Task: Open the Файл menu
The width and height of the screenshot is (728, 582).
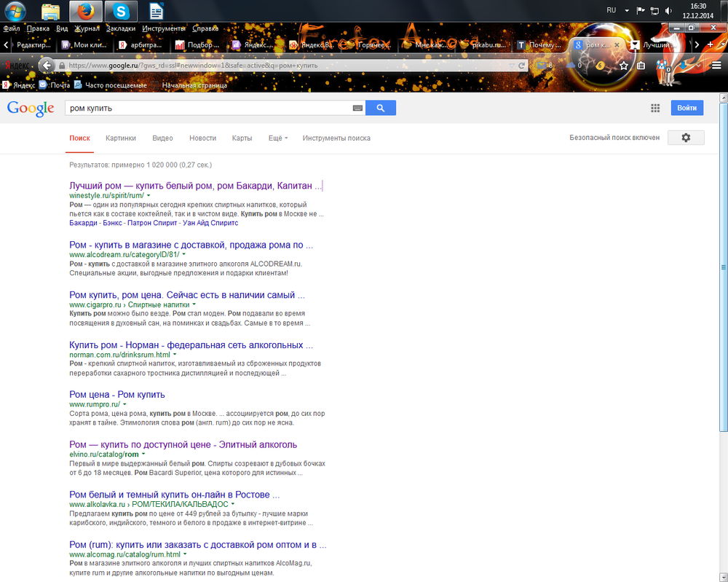Action: point(12,28)
